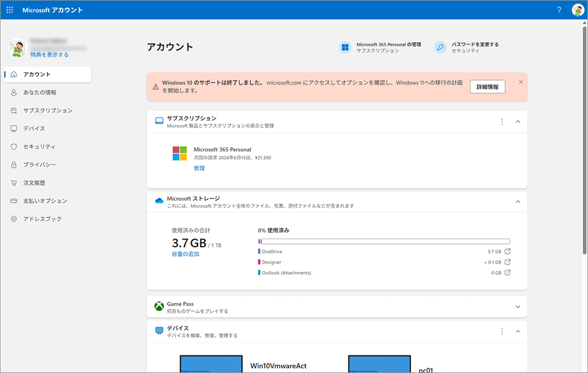Screen dimensions: 588x373
Task: Open 支払いオプション in the sidebar
Action: pyautogui.click(x=45, y=201)
